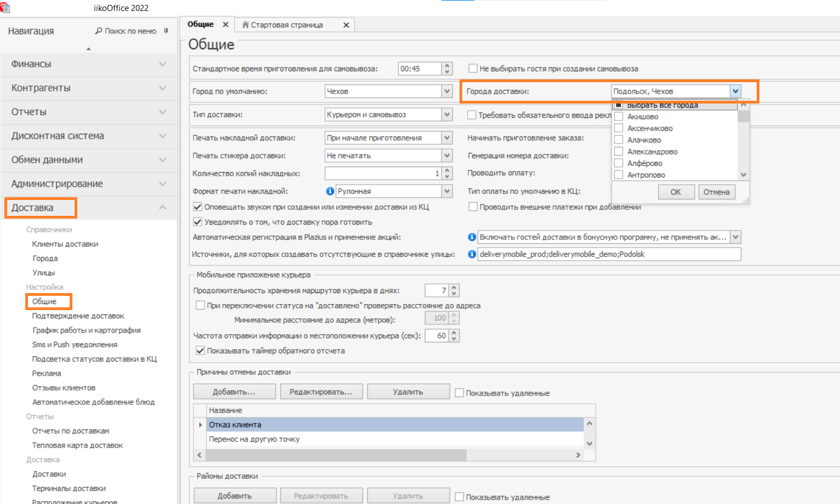
Task: Open Город по умолчанию dropdown
Action: [447, 91]
